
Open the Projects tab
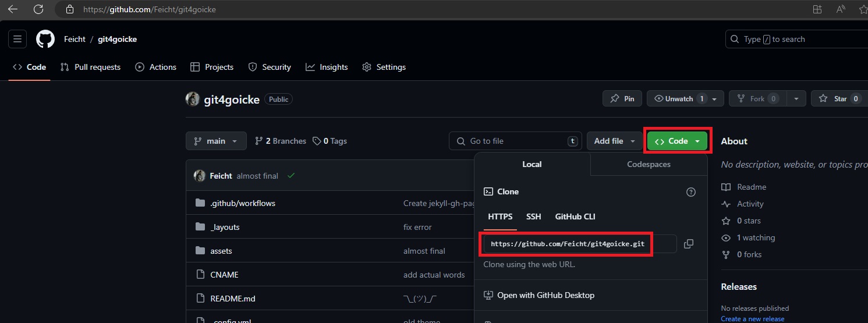tap(212, 67)
